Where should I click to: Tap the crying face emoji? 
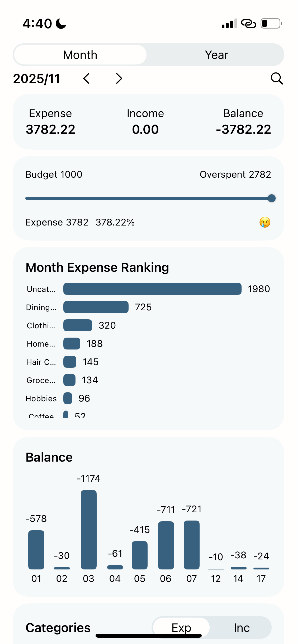pyautogui.click(x=265, y=222)
